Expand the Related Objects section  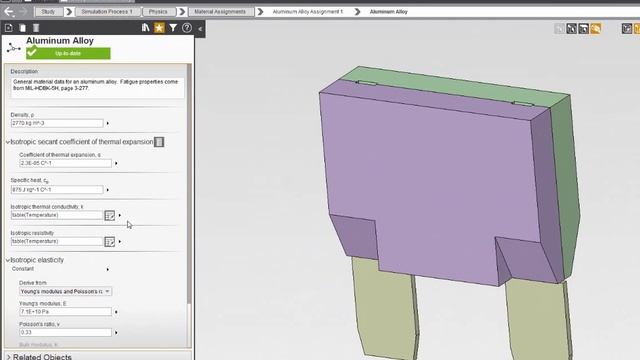pos(9,357)
